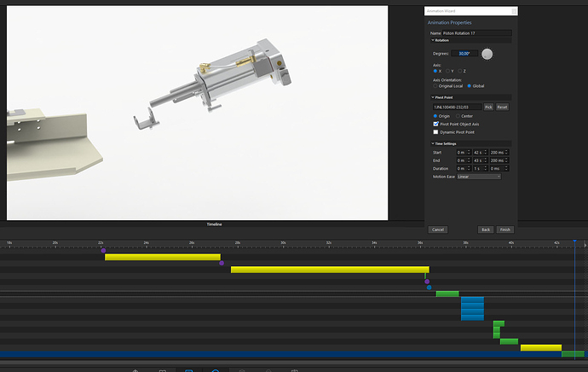Click the rotation degrees dial
Viewport: 588px width, 372px height.
(x=487, y=54)
